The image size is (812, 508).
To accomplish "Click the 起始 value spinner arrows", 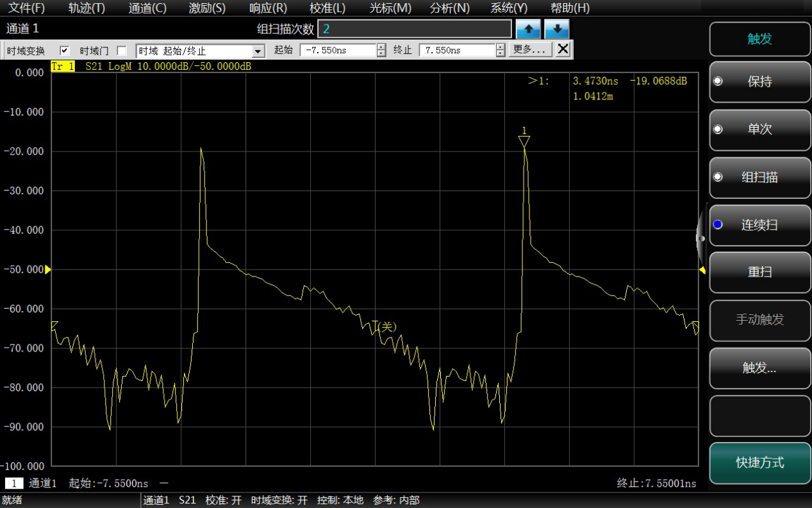I will [381, 51].
